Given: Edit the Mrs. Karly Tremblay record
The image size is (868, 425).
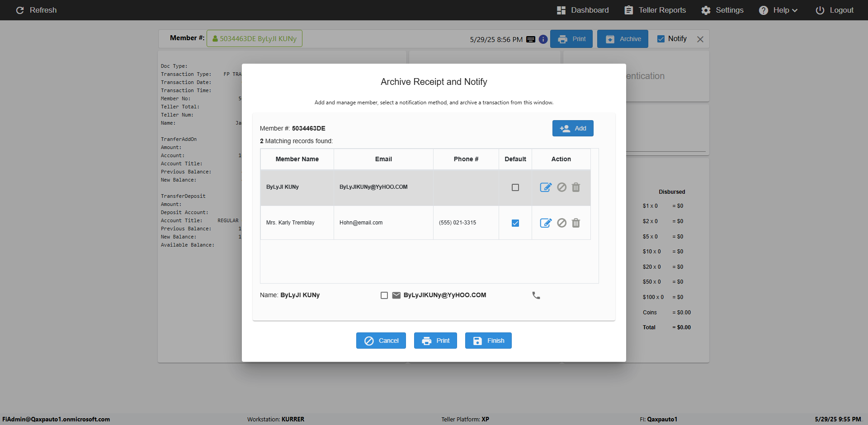Looking at the screenshot, I should click(546, 223).
